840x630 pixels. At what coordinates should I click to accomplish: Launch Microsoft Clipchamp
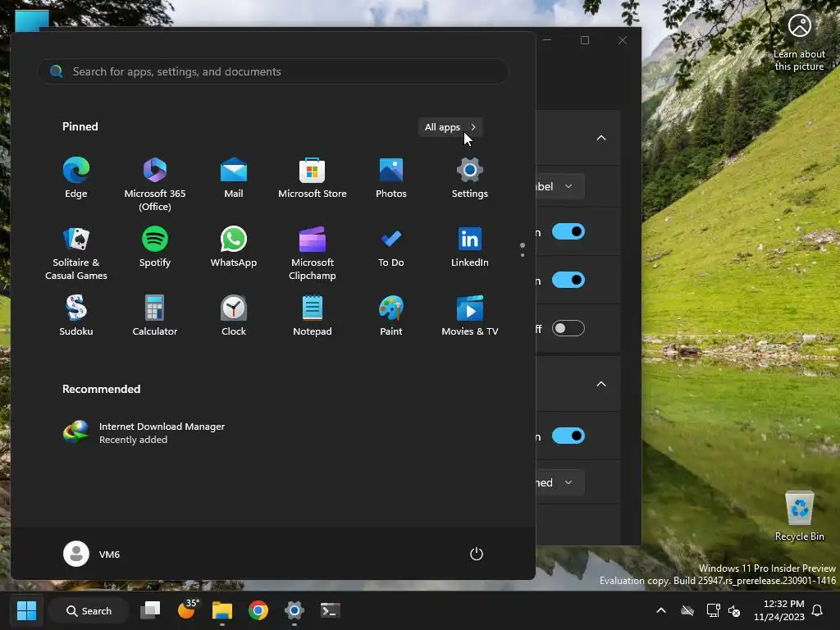pyautogui.click(x=313, y=253)
